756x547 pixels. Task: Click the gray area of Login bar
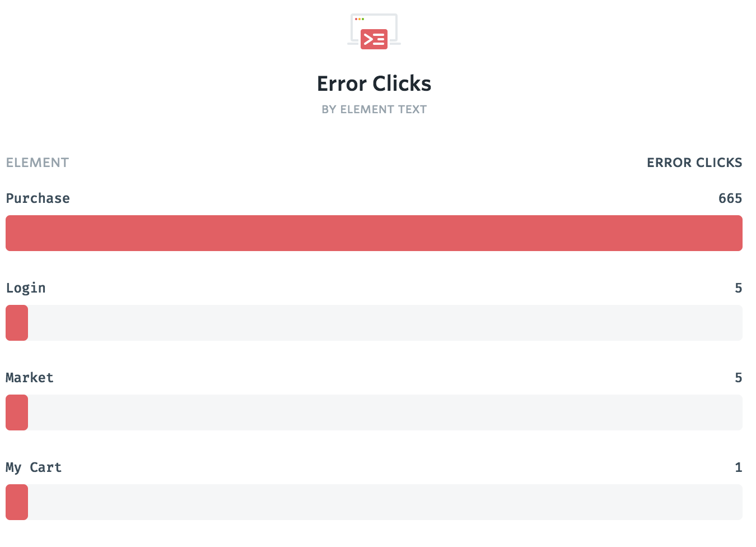pos(385,323)
